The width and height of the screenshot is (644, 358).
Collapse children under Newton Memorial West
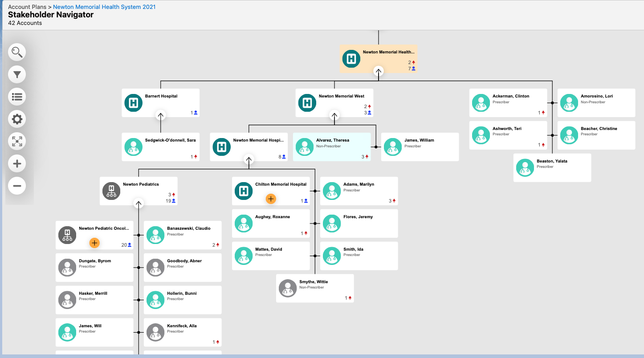334,115
